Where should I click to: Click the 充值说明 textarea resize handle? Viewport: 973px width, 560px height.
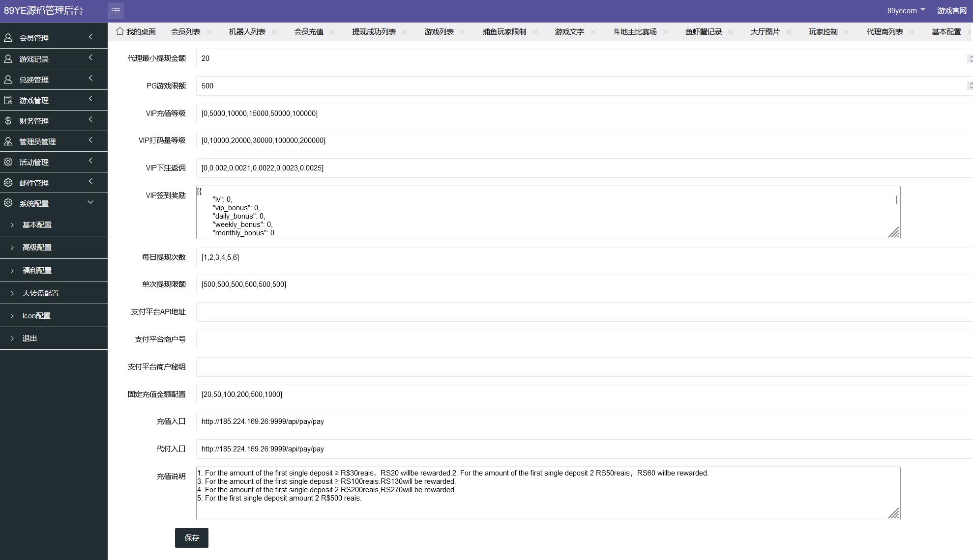pyautogui.click(x=894, y=513)
